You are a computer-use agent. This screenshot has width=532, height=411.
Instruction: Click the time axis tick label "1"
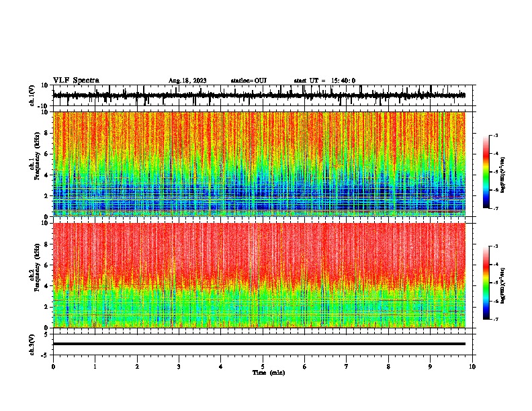95,367
